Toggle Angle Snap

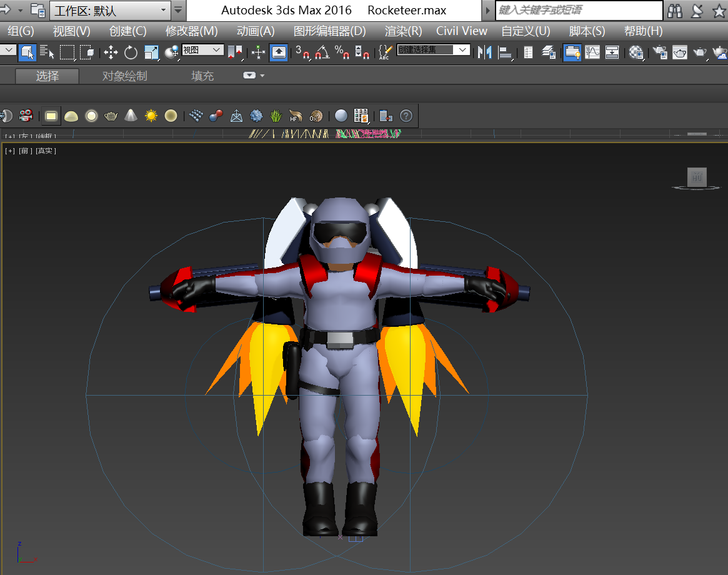(322, 52)
